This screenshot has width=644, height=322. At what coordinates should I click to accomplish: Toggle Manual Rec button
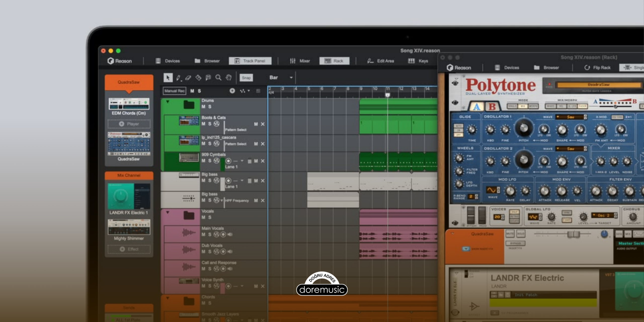tap(175, 91)
